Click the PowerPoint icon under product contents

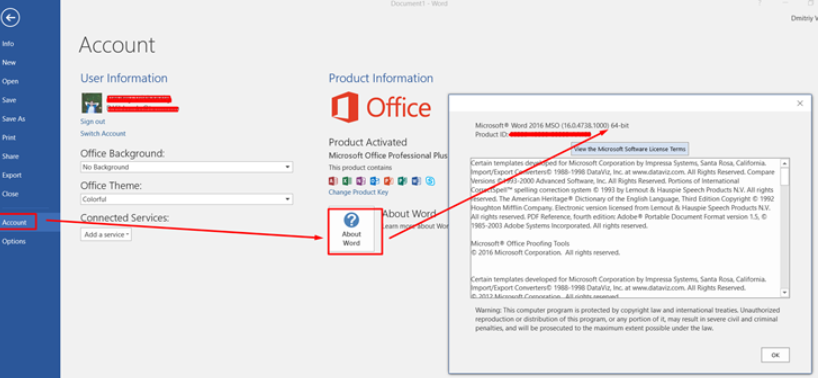pyautogui.click(x=389, y=181)
